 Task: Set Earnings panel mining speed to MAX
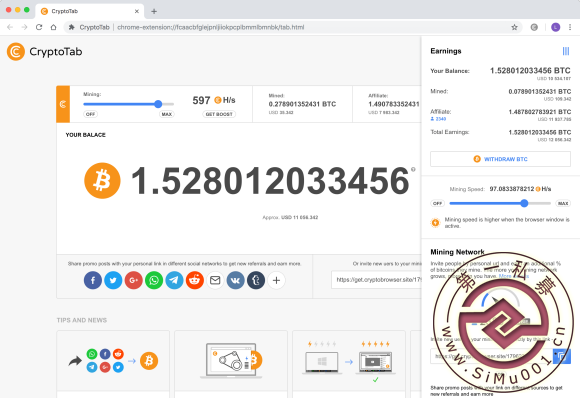point(563,203)
